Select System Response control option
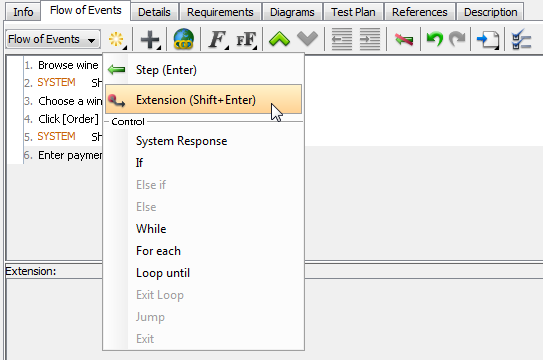The width and height of the screenshot is (543, 360). pyautogui.click(x=204, y=141)
